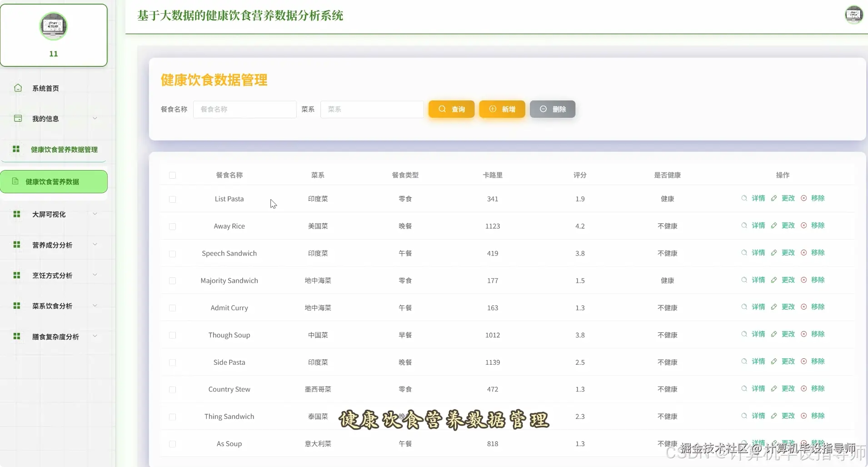Click the 查询 search button

click(451, 109)
